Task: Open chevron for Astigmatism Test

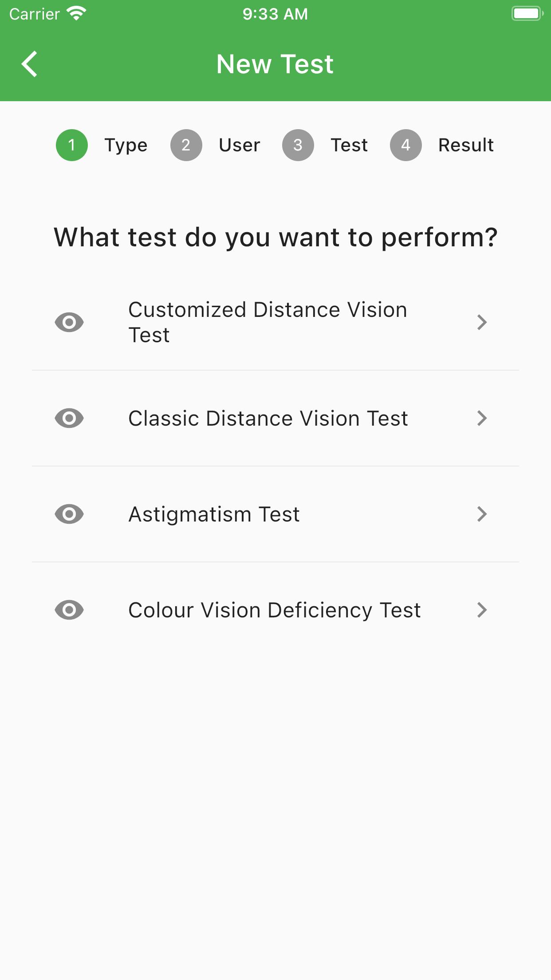Action: point(482,514)
